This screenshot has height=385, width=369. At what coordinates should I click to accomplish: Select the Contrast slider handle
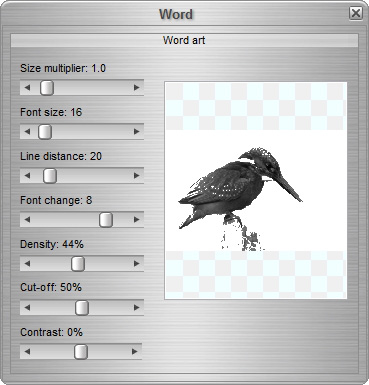point(81,352)
